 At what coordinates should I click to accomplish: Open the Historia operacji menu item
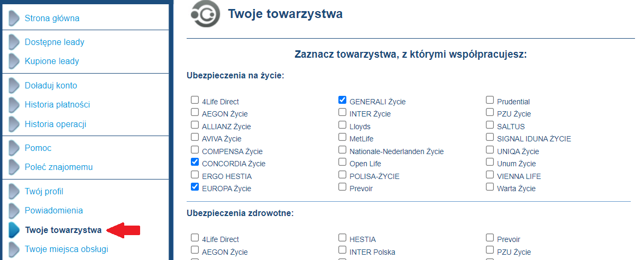coord(56,124)
